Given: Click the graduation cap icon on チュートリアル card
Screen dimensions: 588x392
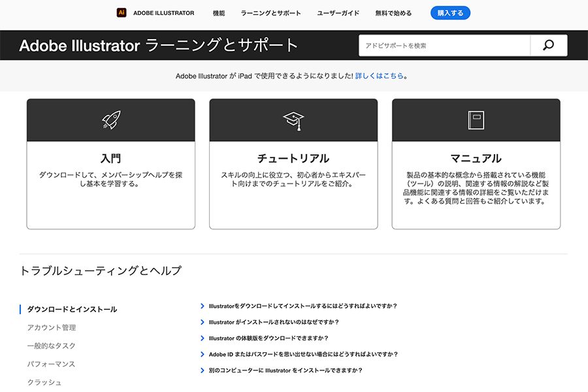Looking at the screenshot, I should coord(293,121).
